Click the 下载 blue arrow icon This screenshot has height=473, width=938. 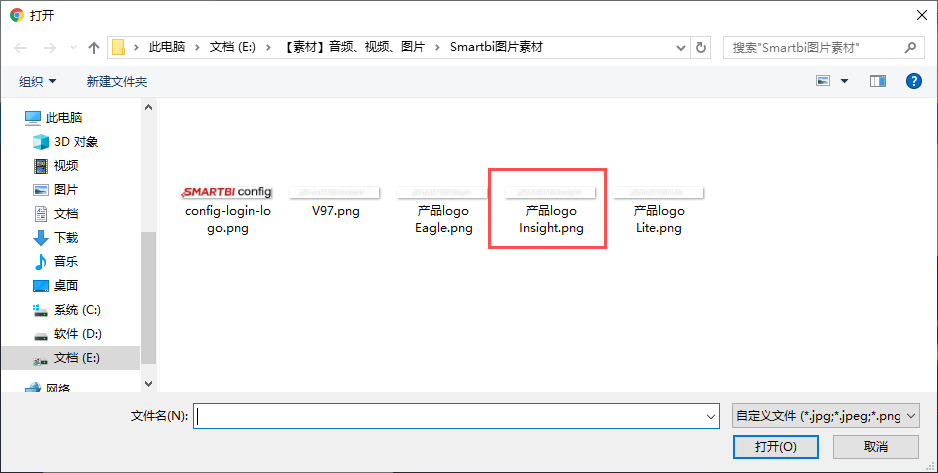point(41,238)
